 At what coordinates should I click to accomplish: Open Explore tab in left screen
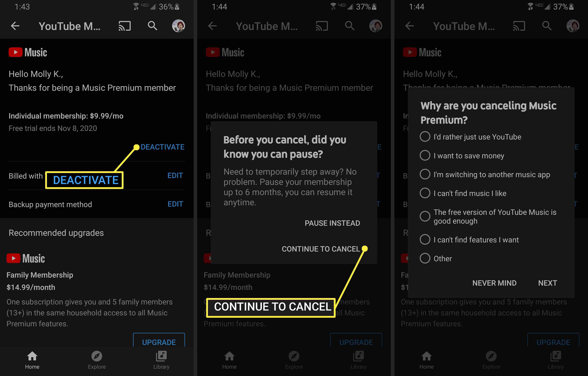click(97, 360)
